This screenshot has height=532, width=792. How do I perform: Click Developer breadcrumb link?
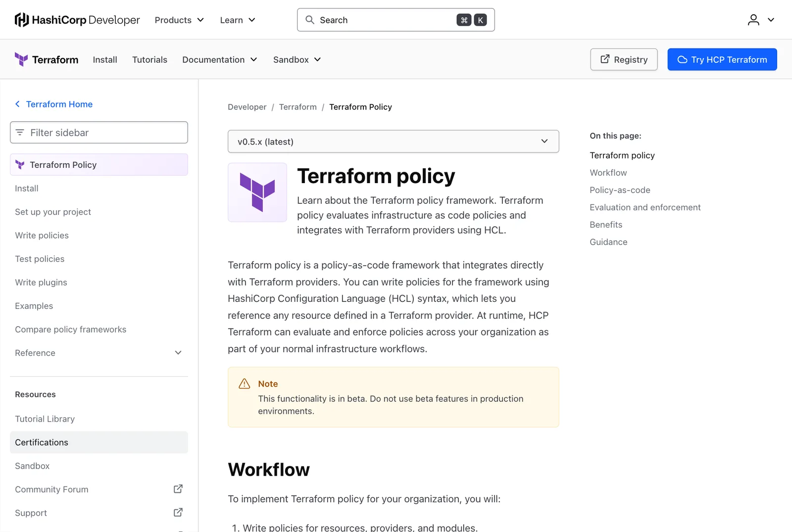[247, 107]
